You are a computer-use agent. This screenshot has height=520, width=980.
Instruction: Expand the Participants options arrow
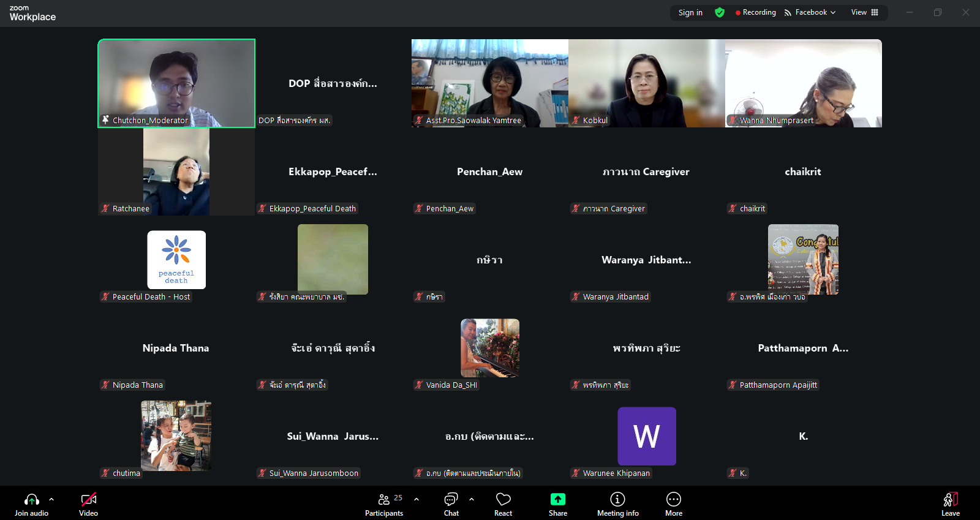(x=417, y=499)
